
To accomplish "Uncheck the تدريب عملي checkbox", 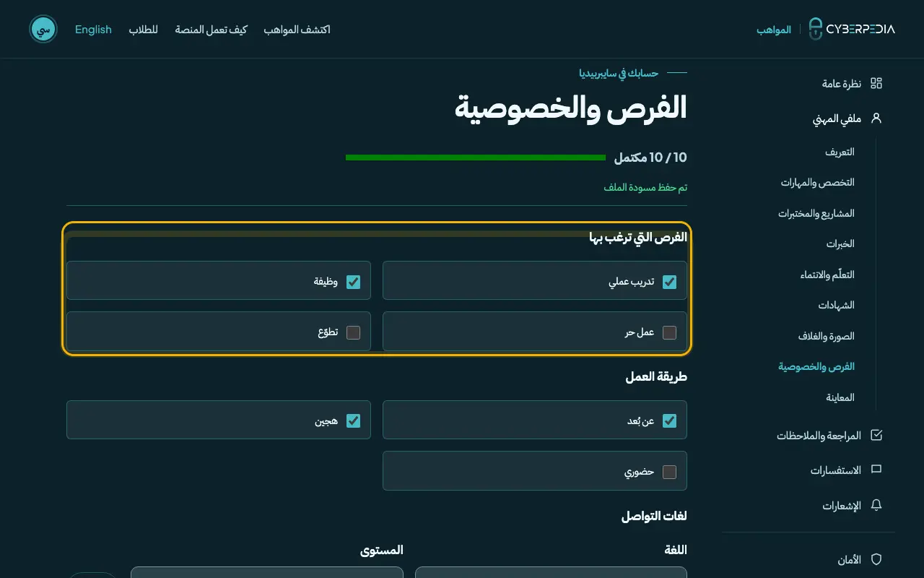I will click(669, 282).
